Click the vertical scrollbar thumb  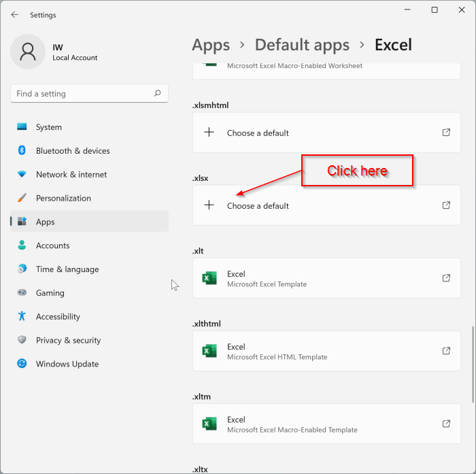pyautogui.click(x=473, y=364)
